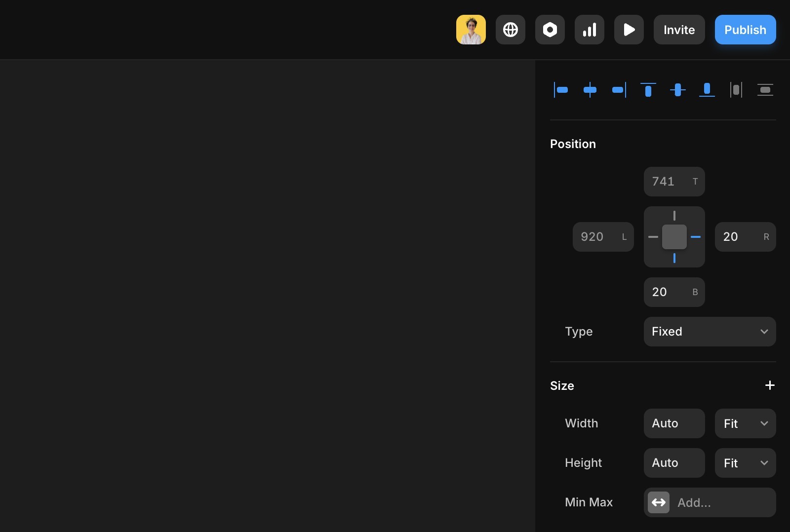Click the Min Max horizontal arrows icon
The height and width of the screenshot is (532, 790).
[659, 502]
